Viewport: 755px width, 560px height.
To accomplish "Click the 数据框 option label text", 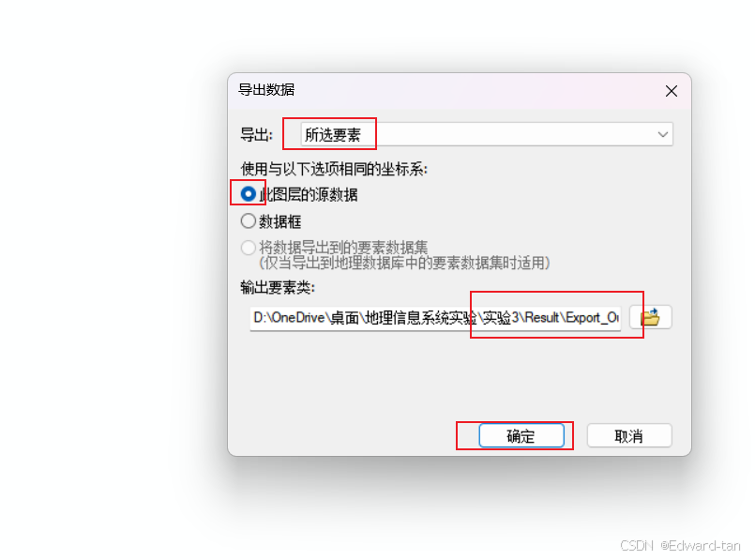I will pos(280,221).
